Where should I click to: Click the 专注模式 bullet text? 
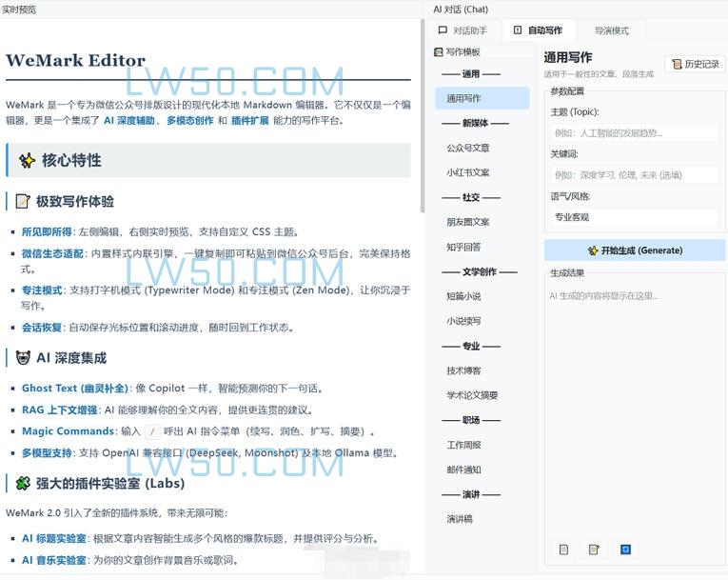pyautogui.click(x=42, y=290)
